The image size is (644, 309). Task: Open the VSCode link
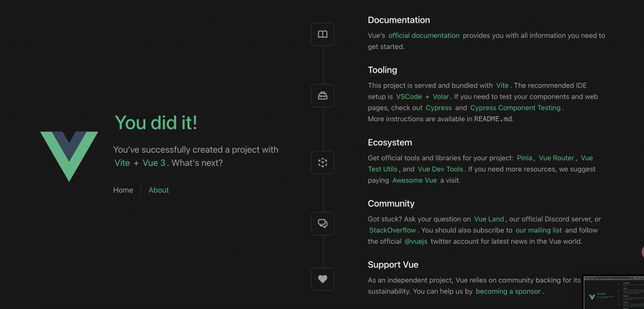click(x=409, y=97)
